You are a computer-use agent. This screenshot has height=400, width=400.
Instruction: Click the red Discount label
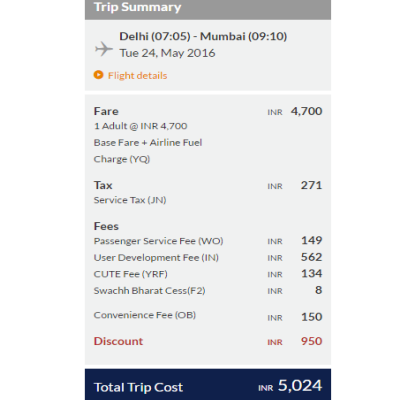pyautogui.click(x=118, y=341)
